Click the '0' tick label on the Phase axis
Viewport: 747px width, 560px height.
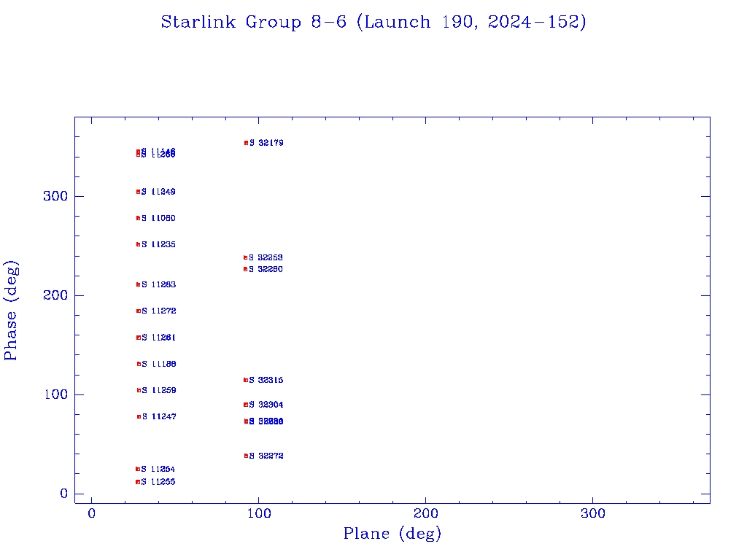click(64, 494)
